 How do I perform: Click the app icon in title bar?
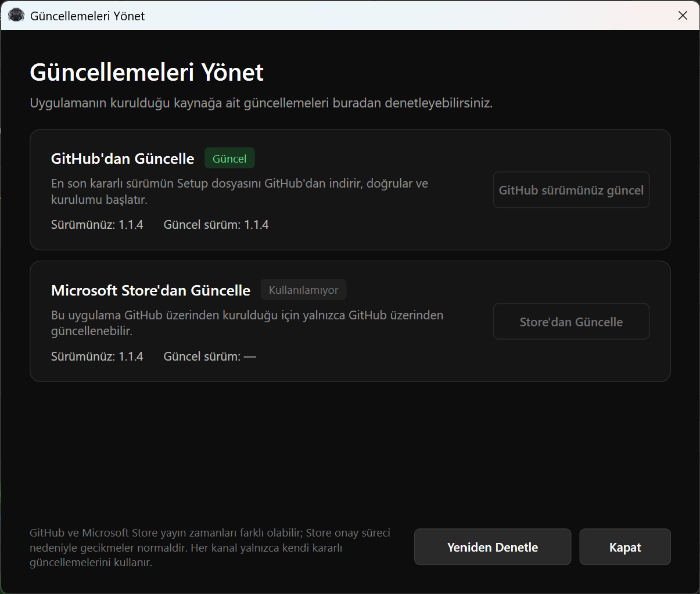click(16, 16)
